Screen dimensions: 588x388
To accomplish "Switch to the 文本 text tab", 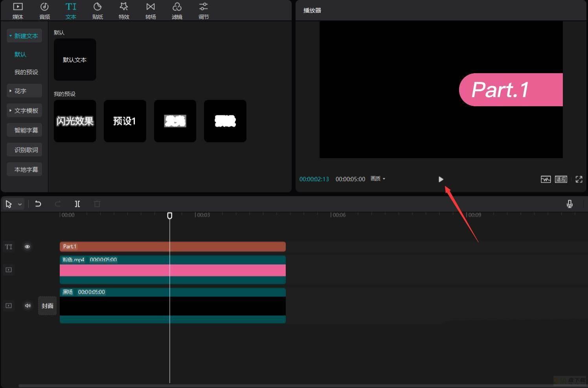I will pyautogui.click(x=71, y=11).
